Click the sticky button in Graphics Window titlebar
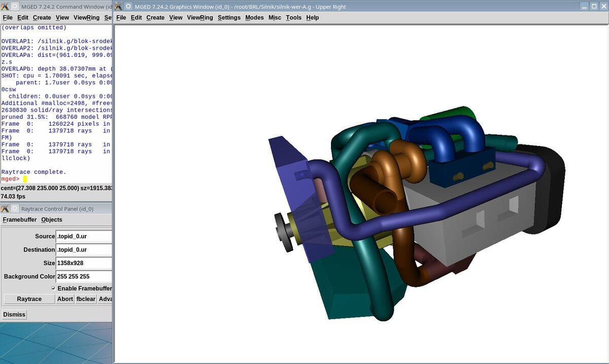 [x=128, y=7]
